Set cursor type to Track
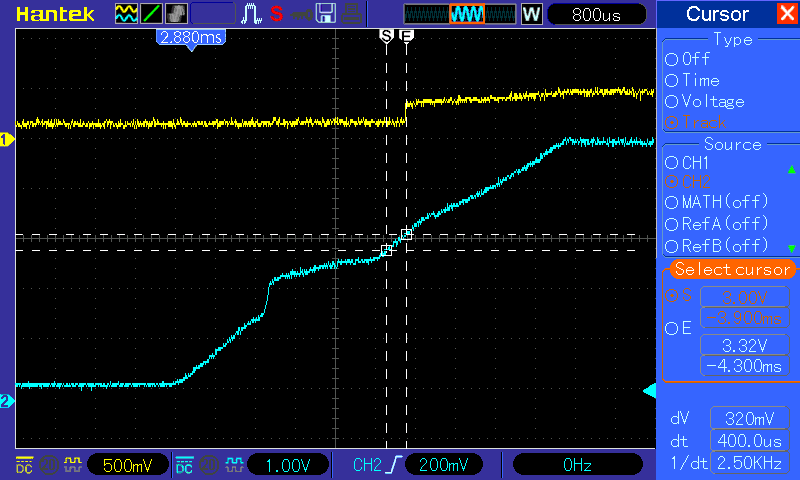The image size is (800, 480). pos(695,122)
